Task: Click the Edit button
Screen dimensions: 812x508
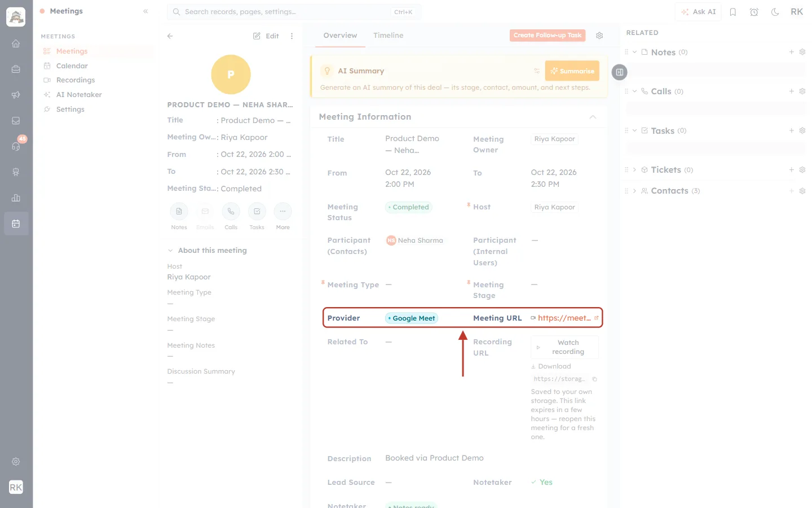Action: [x=266, y=36]
